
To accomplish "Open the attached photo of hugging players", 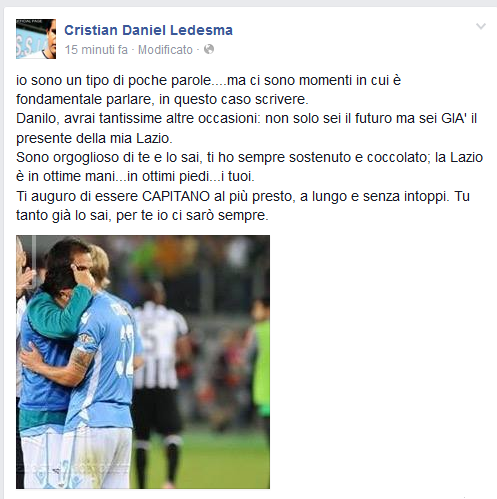I will 143,362.
